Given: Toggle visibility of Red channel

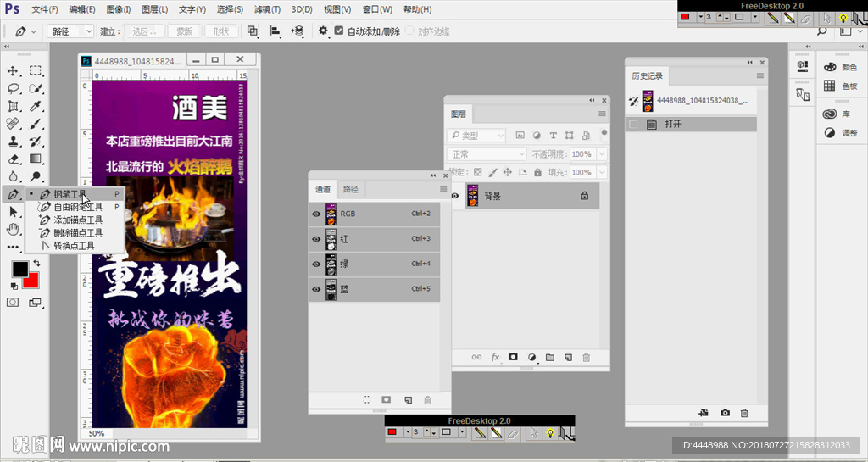Looking at the screenshot, I should [316, 239].
